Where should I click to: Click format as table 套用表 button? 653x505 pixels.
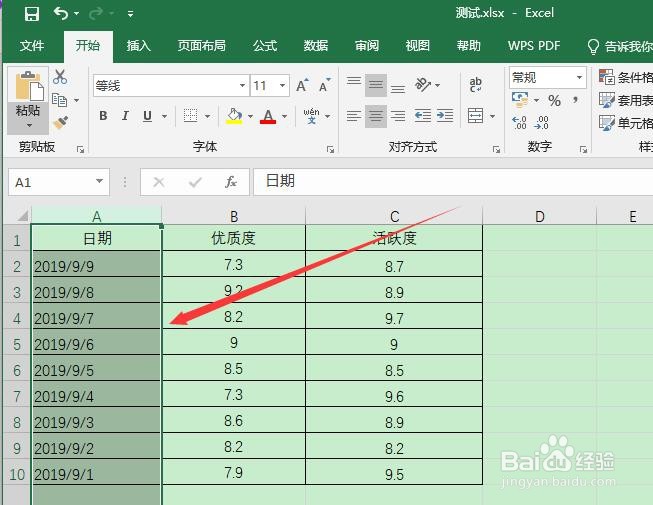(626, 100)
